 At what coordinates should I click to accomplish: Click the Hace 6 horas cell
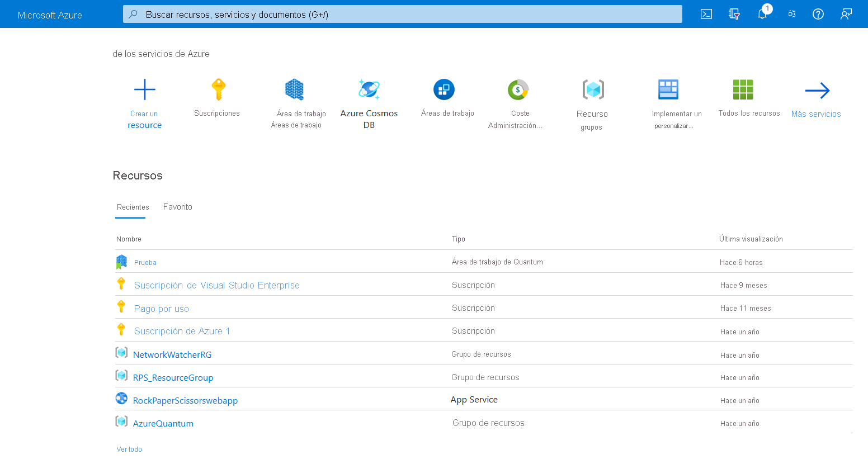(741, 262)
